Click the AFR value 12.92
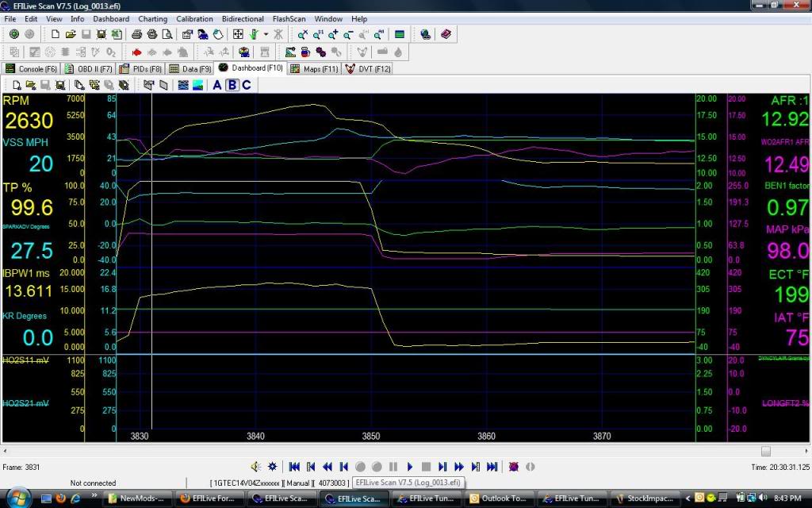The image size is (812, 508). point(785,119)
